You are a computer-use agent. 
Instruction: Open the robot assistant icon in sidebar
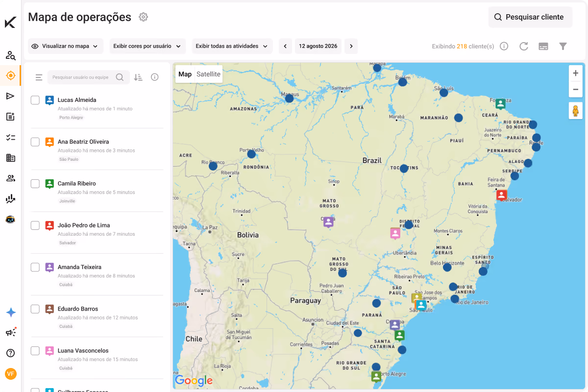tap(10, 220)
